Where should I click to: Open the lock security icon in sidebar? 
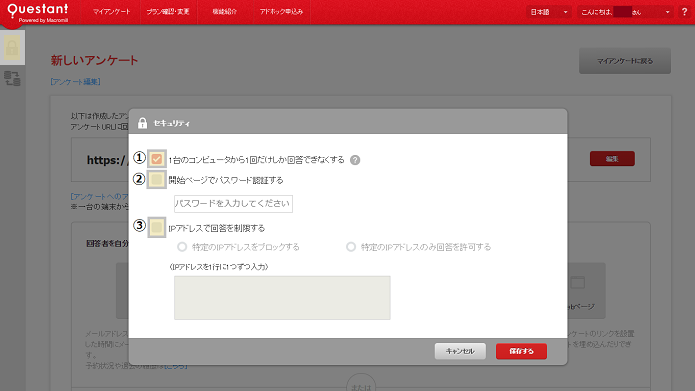pyautogui.click(x=12, y=47)
